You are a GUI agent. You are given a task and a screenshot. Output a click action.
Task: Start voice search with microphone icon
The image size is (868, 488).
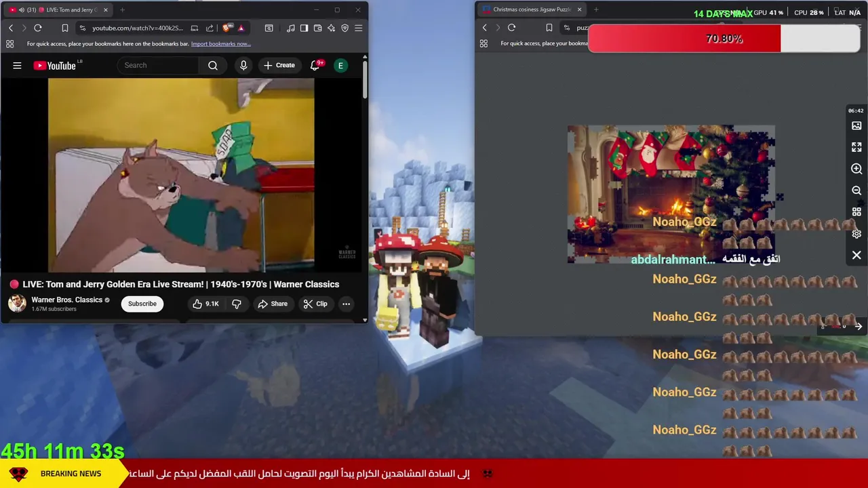click(243, 65)
